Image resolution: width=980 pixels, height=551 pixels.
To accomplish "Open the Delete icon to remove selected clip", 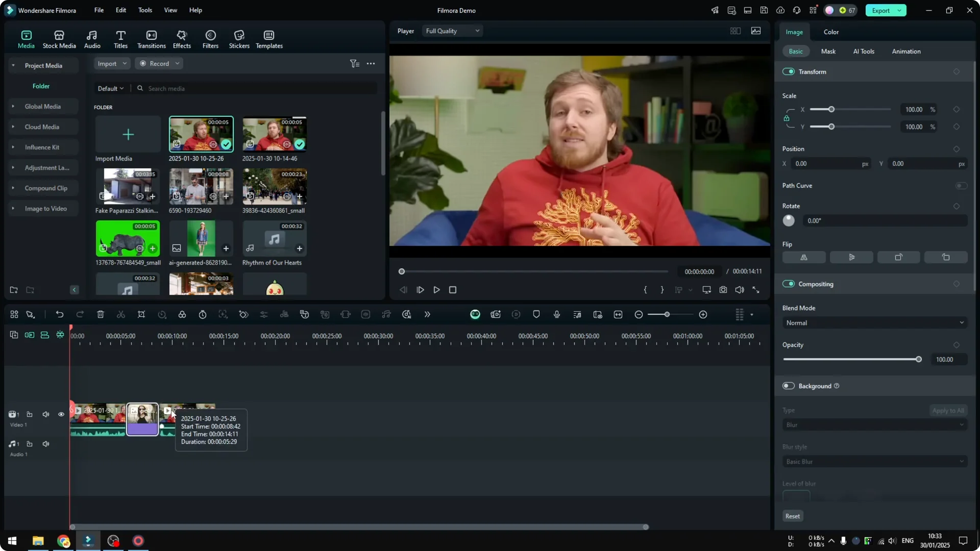I will click(x=101, y=314).
